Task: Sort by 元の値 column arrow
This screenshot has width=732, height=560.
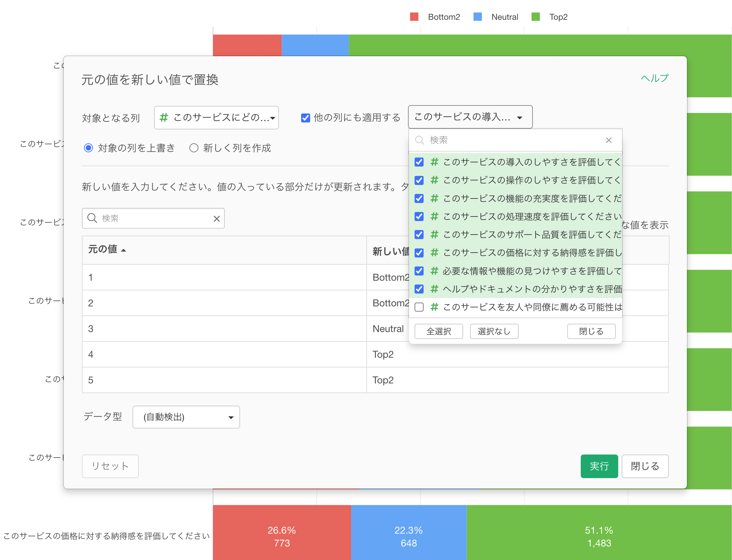Action: coord(124,250)
